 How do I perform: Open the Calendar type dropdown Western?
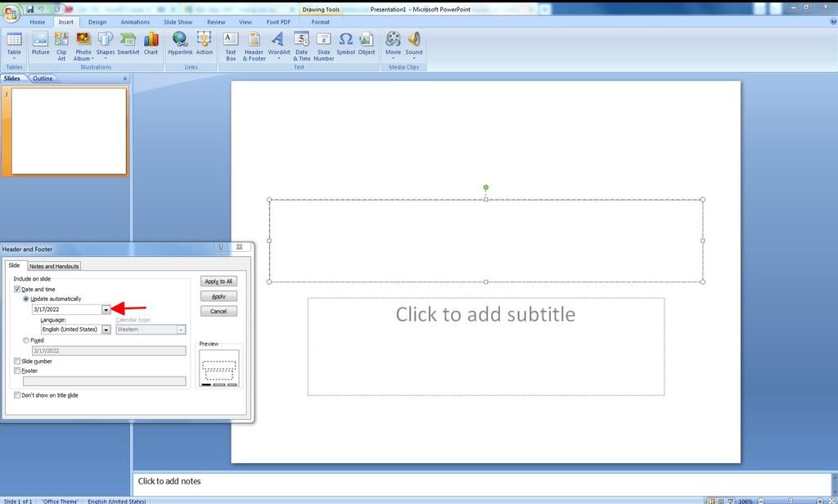pos(181,330)
